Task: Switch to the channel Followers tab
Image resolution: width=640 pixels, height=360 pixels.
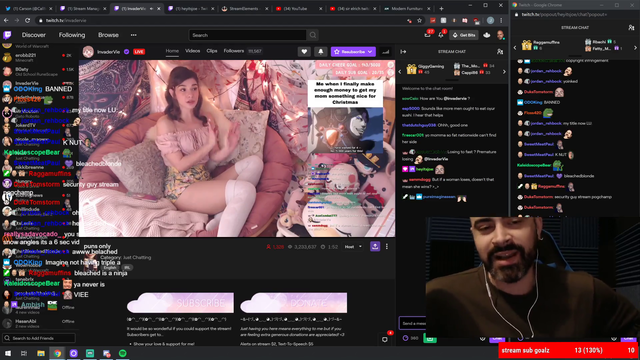Action: [234, 51]
